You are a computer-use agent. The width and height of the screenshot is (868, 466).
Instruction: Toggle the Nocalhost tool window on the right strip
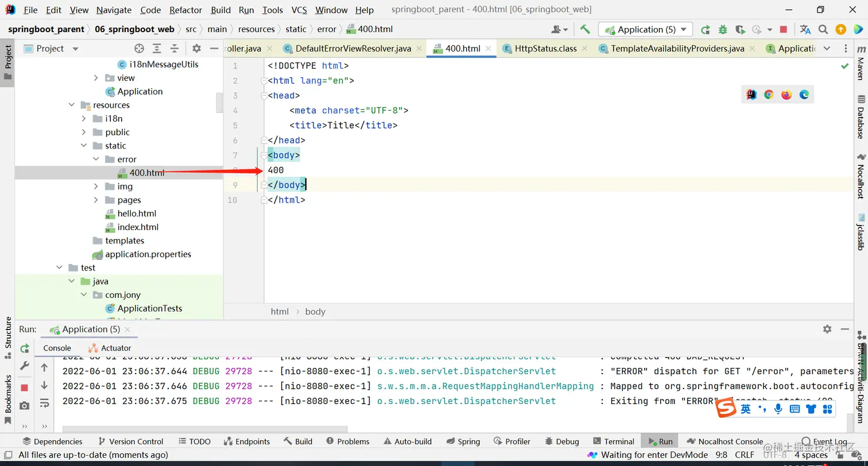pos(861,176)
